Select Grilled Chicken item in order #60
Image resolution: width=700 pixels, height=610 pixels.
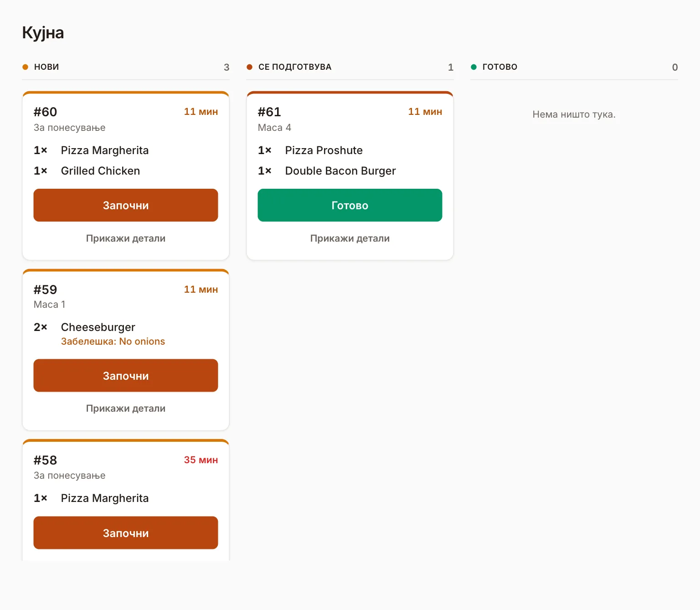point(100,171)
